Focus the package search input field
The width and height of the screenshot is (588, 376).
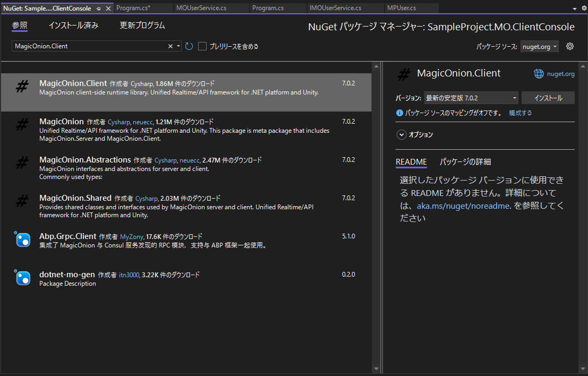(x=90, y=46)
